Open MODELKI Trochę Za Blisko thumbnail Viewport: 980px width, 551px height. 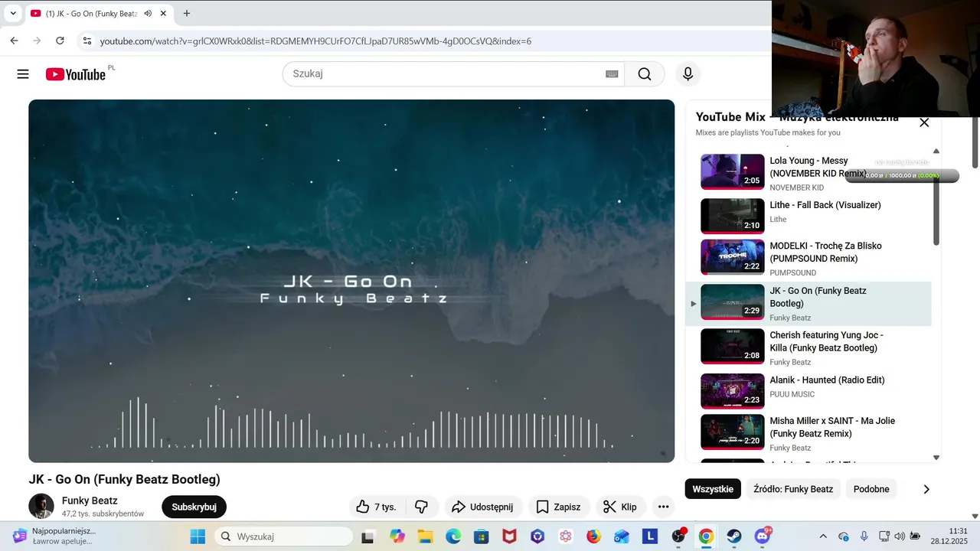tap(733, 257)
